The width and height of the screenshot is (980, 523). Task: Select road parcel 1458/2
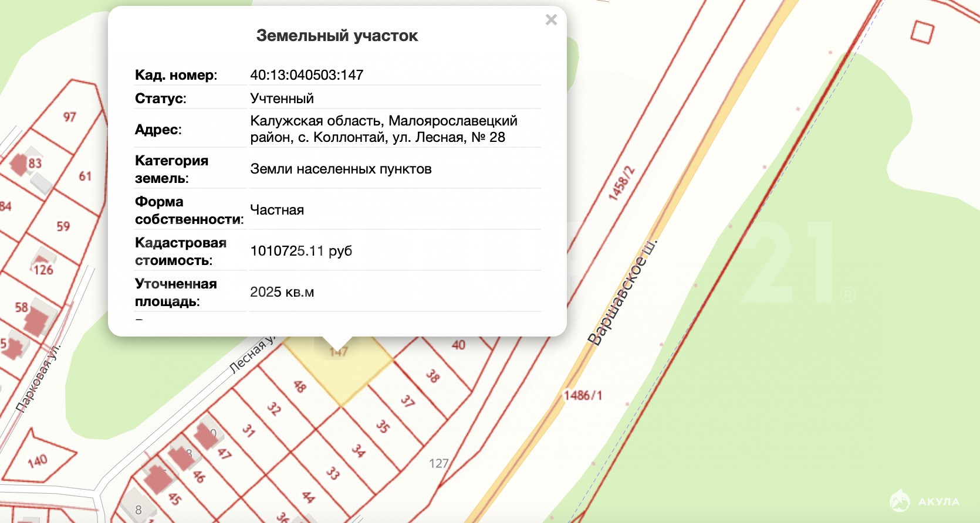tap(621, 184)
